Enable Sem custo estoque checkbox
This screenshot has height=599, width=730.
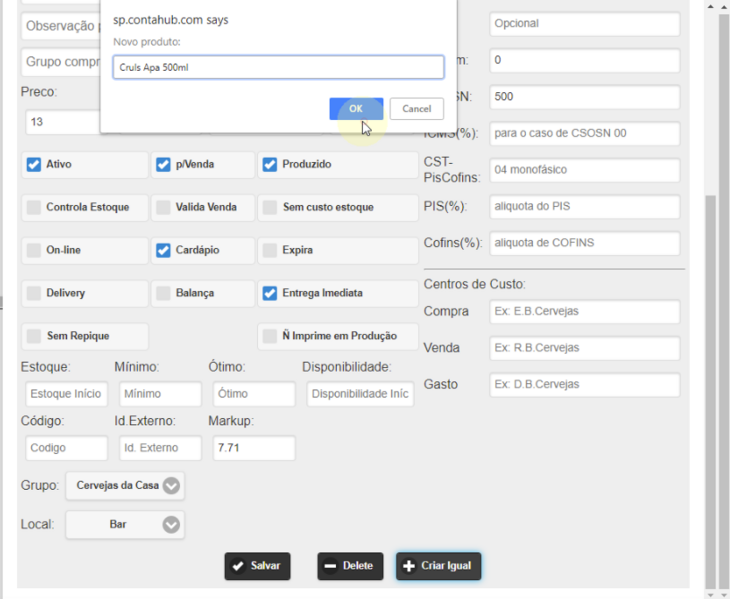point(270,207)
